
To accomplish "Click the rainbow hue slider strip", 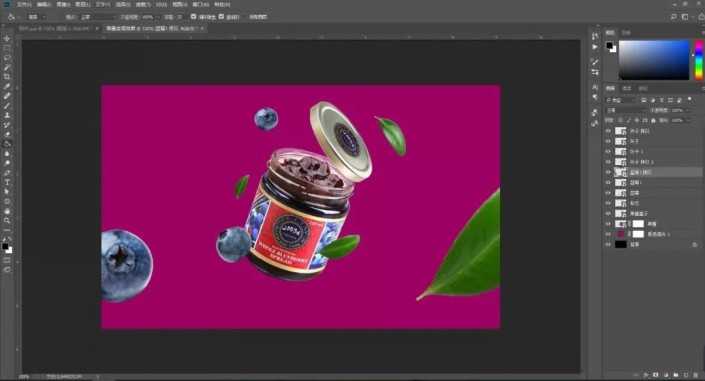I will point(699,60).
